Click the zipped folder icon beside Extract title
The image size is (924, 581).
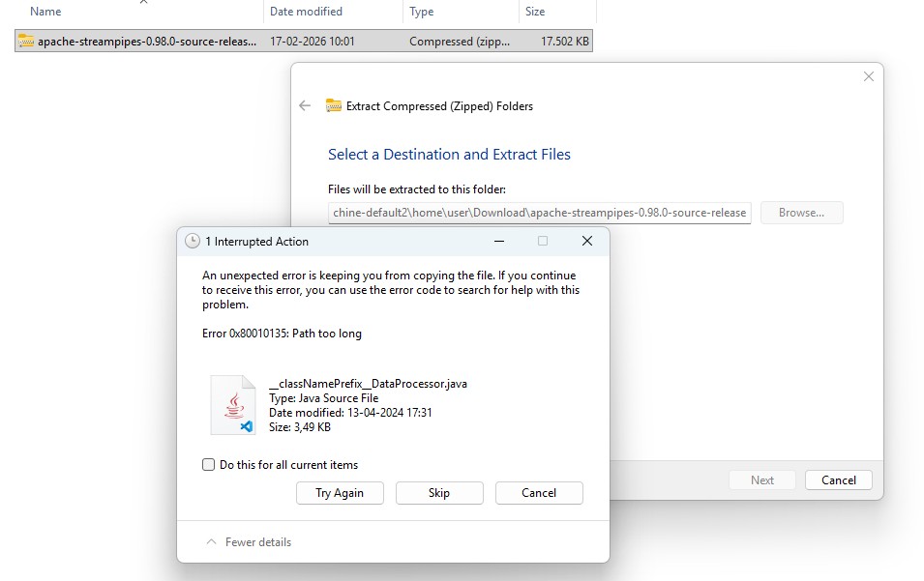[x=334, y=105]
